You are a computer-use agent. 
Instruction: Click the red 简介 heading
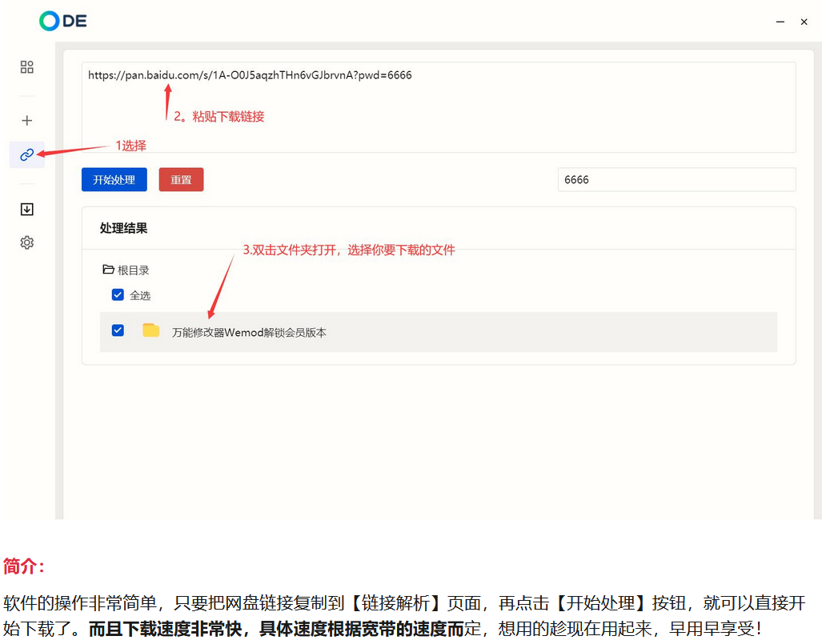point(24,566)
